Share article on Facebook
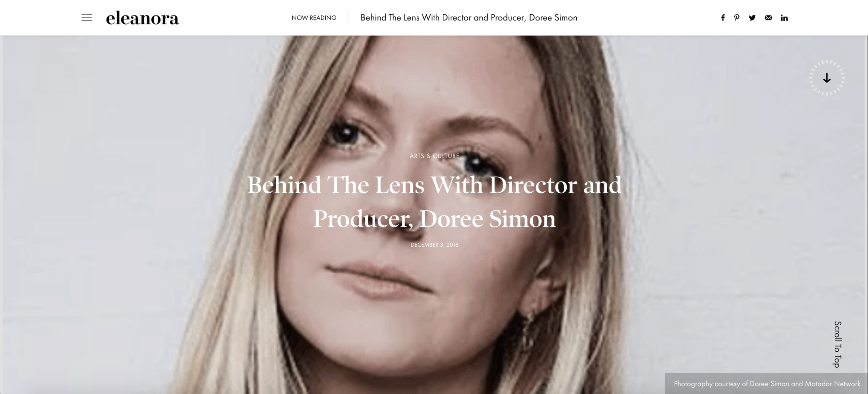This screenshot has height=394, width=868. (x=723, y=18)
